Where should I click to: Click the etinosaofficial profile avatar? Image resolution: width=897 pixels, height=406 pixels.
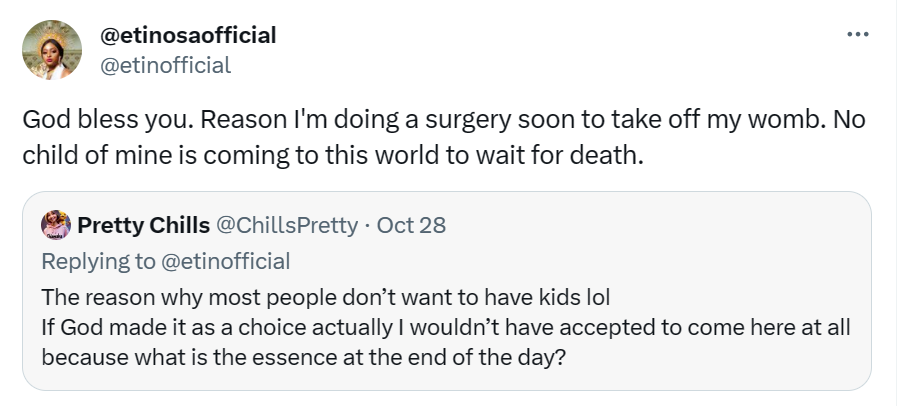(52, 50)
